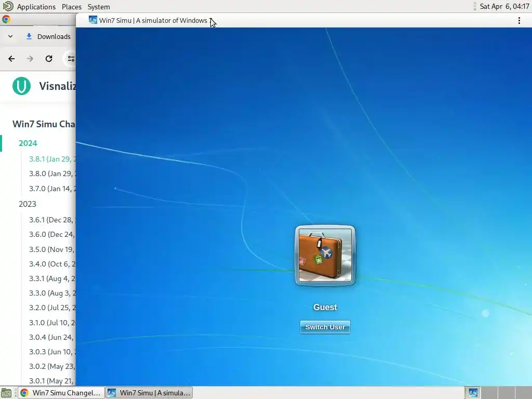Open changelog entry 3.2.0

pos(52,308)
